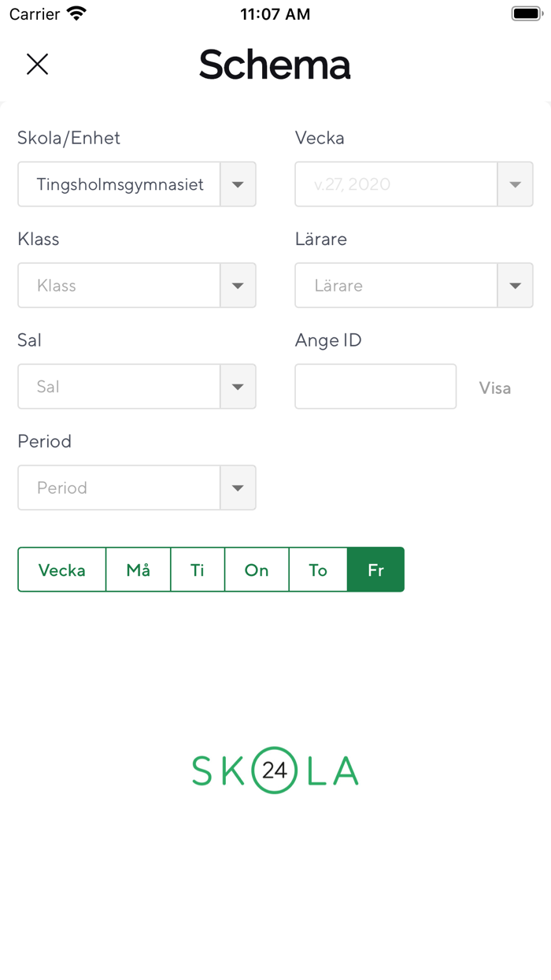The image size is (551, 980).
Task: Focus the Ange ID text field
Action: [x=375, y=387]
